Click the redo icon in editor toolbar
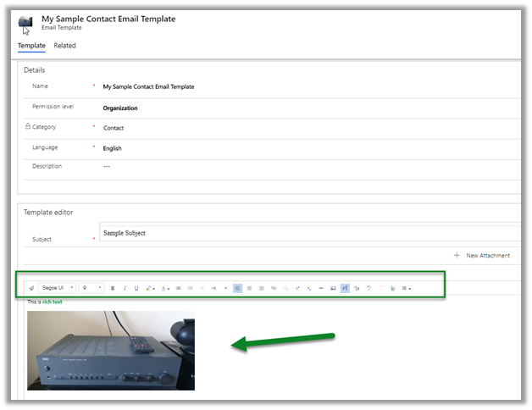This screenshot has height=410, width=532. click(380, 288)
